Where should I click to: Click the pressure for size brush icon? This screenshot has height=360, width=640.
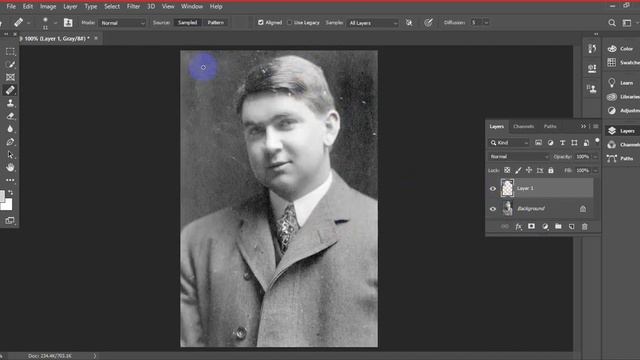tap(428, 23)
